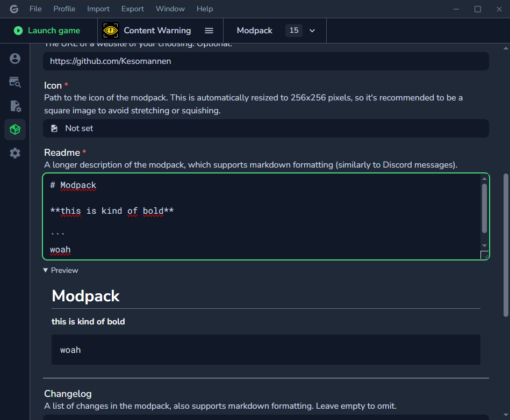Open the profile view in the sidebar
Viewport: 510px width, 420px height.
(15, 58)
